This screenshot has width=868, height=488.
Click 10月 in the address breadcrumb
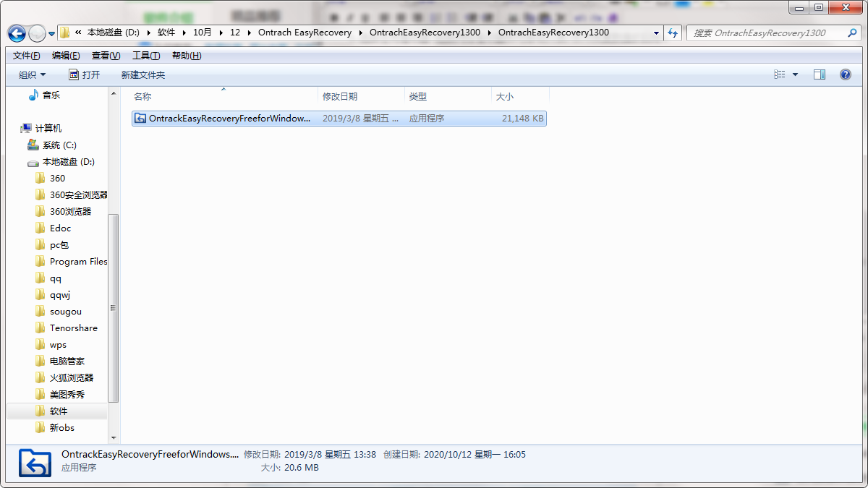click(202, 33)
